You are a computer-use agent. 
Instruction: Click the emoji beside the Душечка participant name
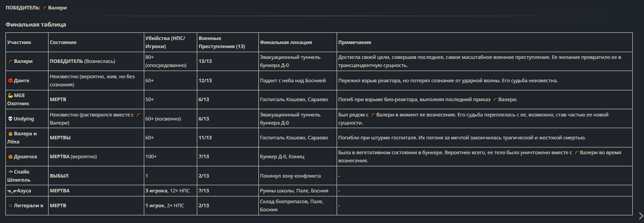(10, 156)
